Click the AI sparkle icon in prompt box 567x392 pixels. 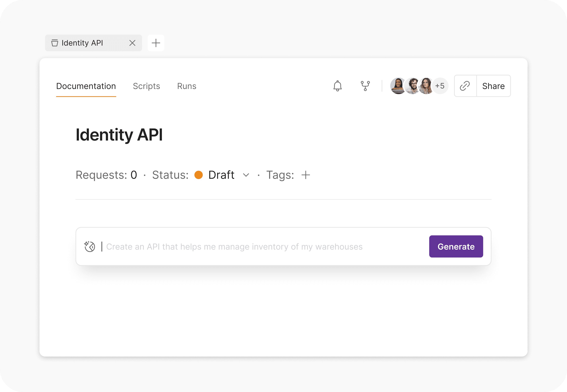coord(89,246)
